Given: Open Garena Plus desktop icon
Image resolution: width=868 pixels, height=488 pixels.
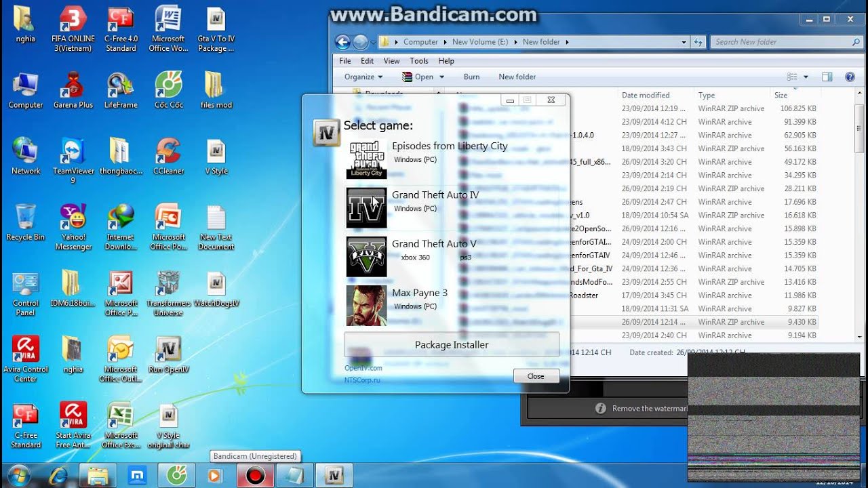Looking at the screenshot, I should tap(73, 90).
